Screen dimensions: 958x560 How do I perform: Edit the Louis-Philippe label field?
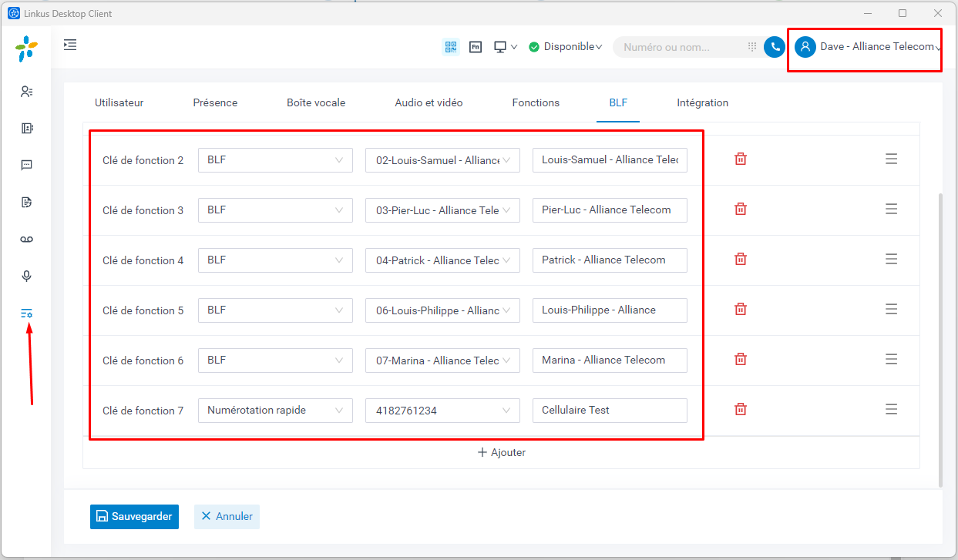coord(610,310)
